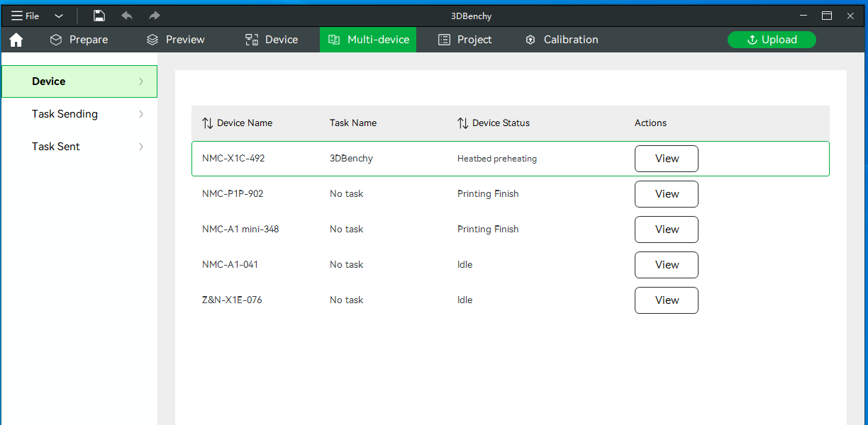Screen dimensions: 868x425
Task: Click the 3DBenchy task name cell
Action: 351,159
